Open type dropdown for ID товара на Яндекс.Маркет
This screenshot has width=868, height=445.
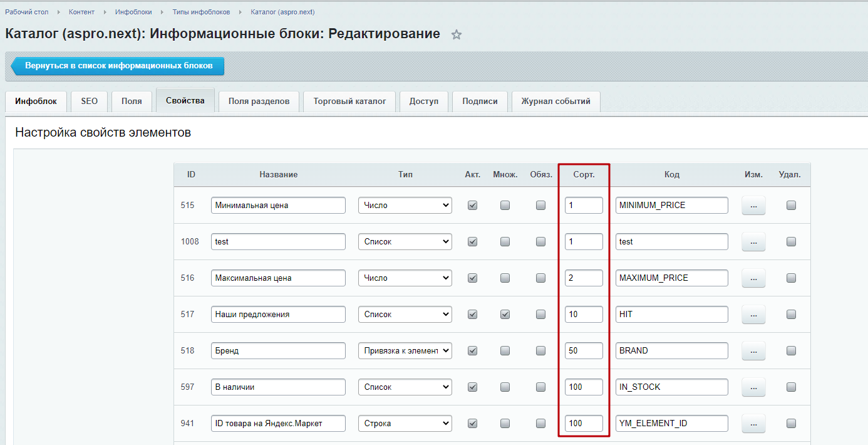[405, 423]
